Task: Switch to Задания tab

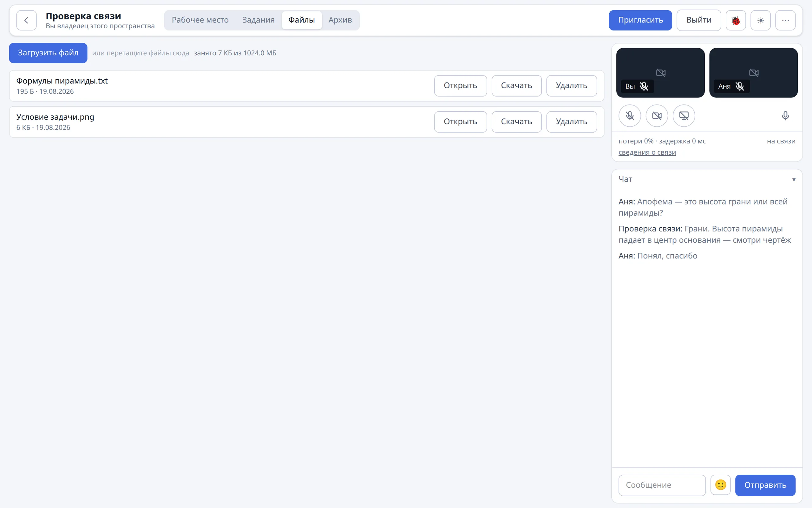Action: (259, 20)
